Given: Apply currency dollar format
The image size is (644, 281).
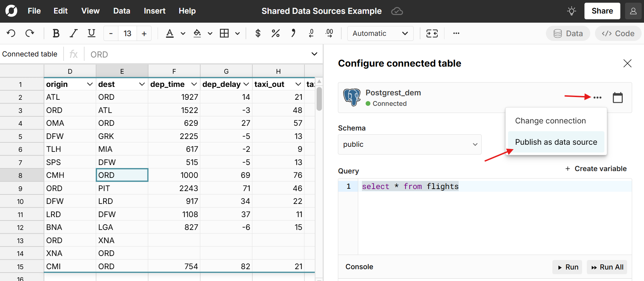Looking at the screenshot, I should pyautogui.click(x=258, y=33).
